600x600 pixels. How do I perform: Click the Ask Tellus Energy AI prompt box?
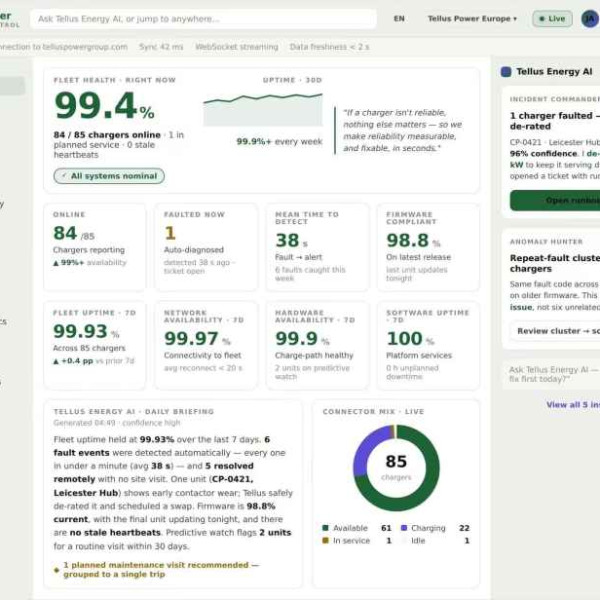[x=551, y=374]
